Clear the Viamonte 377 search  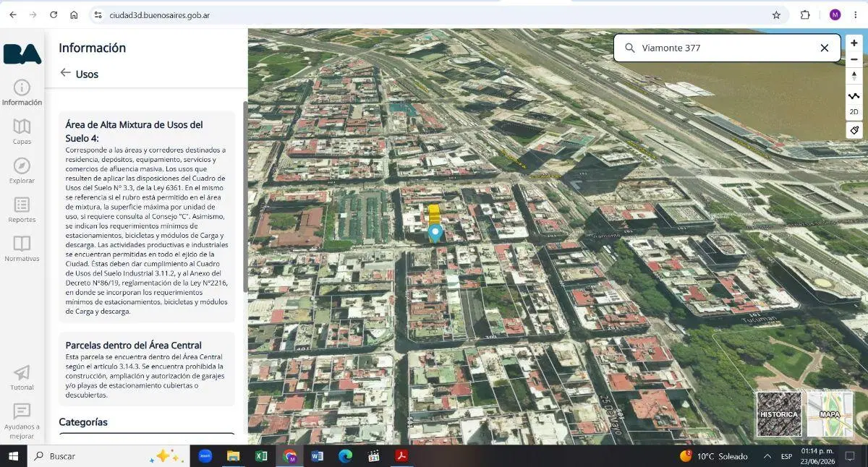(824, 48)
